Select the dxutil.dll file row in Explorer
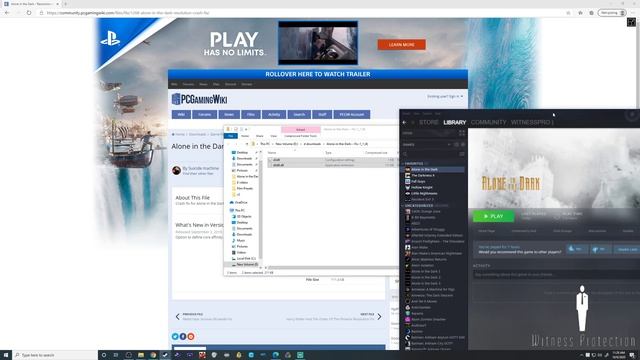640x360 pixels. (x=333, y=165)
